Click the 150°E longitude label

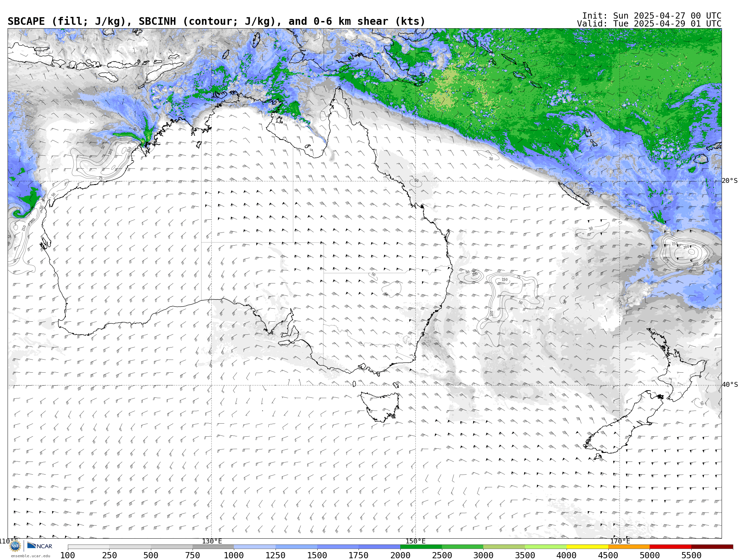(x=415, y=541)
